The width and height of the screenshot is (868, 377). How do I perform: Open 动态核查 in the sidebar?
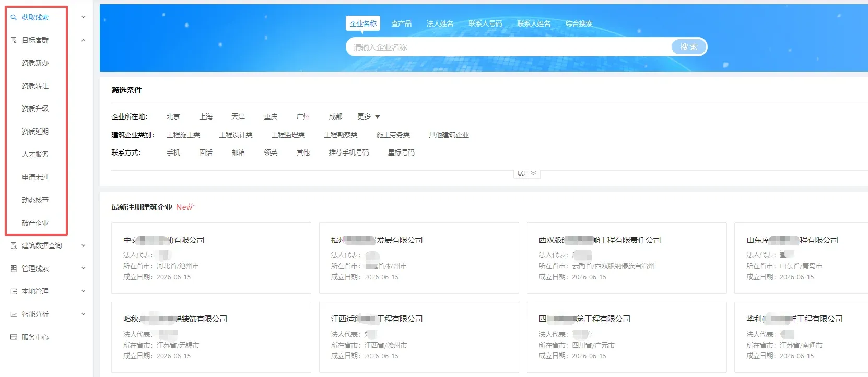point(35,200)
